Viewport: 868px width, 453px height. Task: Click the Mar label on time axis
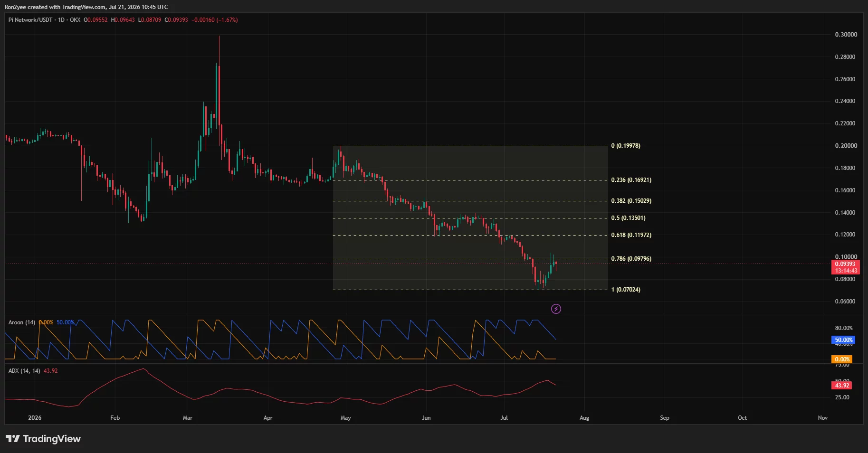point(188,418)
